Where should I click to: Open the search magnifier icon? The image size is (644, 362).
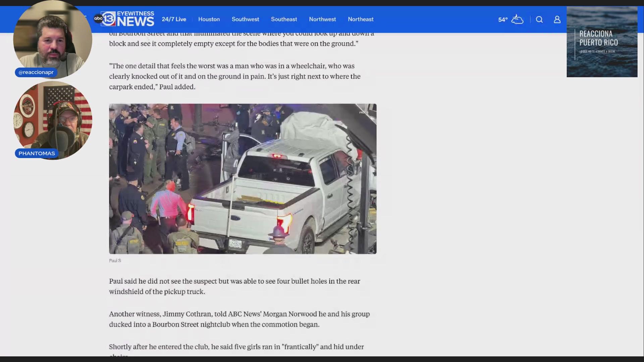pyautogui.click(x=539, y=19)
